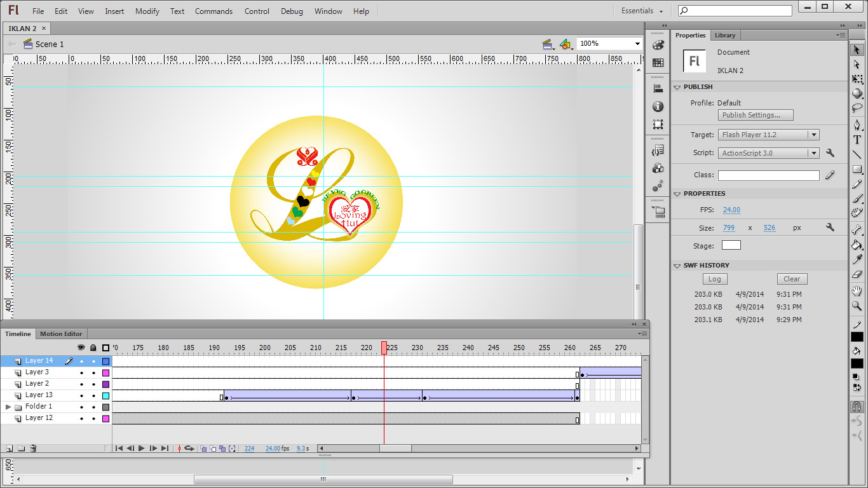This screenshot has height=488, width=868.
Task: Click the SWF History Clear button
Action: [792, 279]
